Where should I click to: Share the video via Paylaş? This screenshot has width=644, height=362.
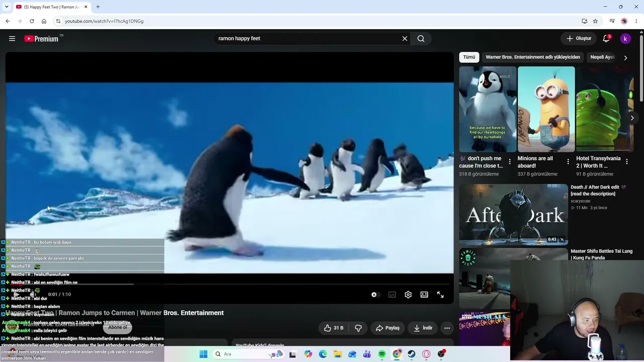387,328
